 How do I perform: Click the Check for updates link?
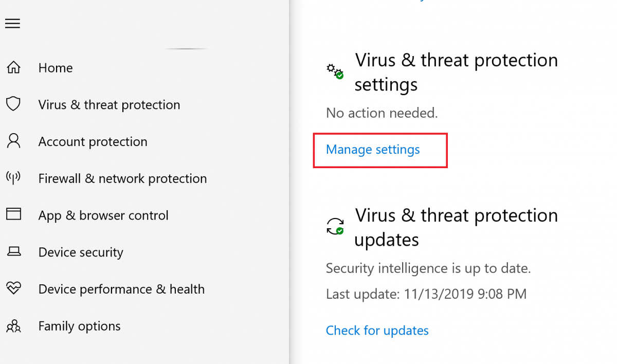377,331
